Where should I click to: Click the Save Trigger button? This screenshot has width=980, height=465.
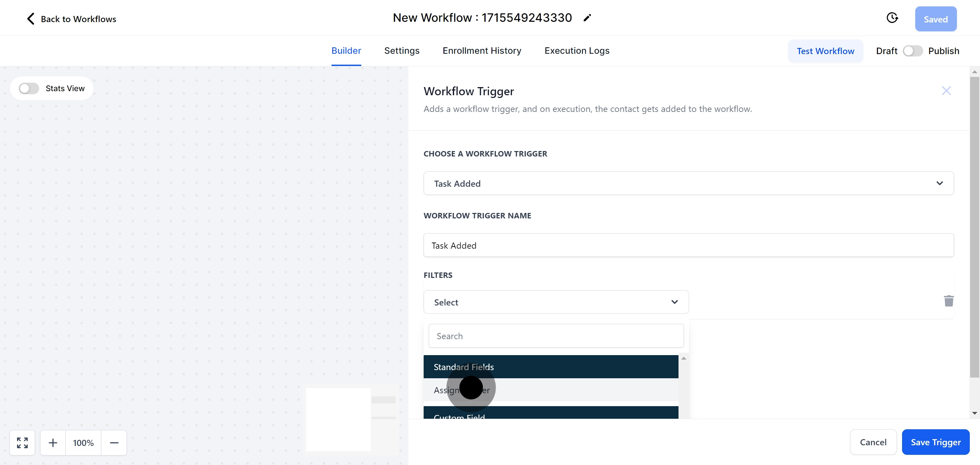pyautogui.click(x=935, y=442)
